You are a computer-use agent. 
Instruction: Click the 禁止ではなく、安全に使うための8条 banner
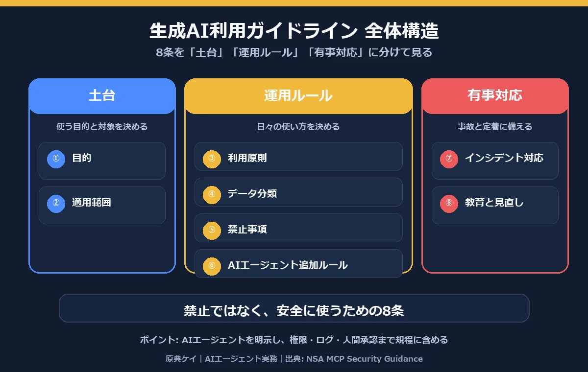(x=294, y=308)
